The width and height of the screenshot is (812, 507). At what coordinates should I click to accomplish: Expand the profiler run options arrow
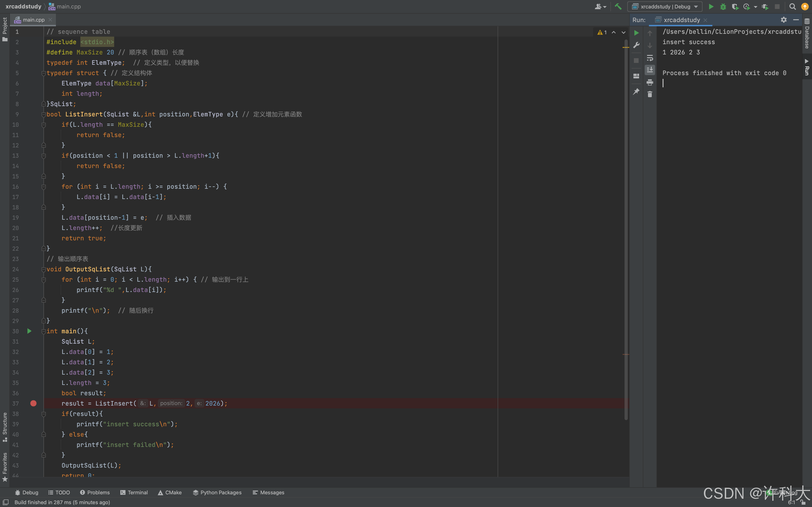pyautogui.click(x=755, y=6)
